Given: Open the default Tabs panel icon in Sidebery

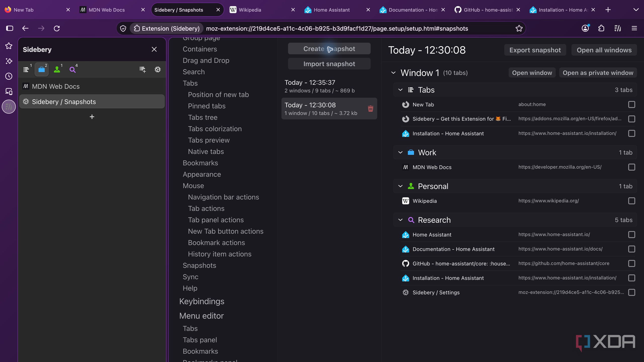Looking at the screenshot, I should point(26,69).
